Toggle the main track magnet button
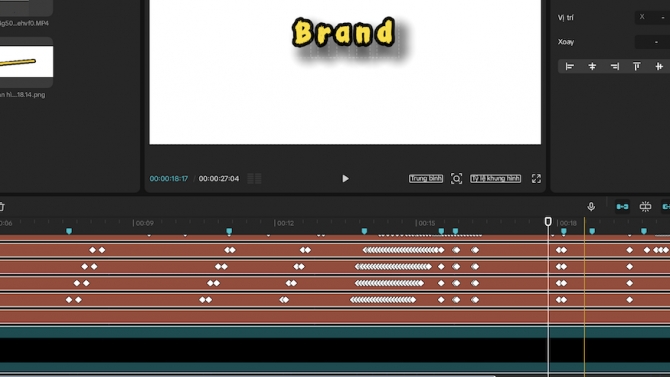Screen dimensions: 670x377 click(x=622, y=206)
